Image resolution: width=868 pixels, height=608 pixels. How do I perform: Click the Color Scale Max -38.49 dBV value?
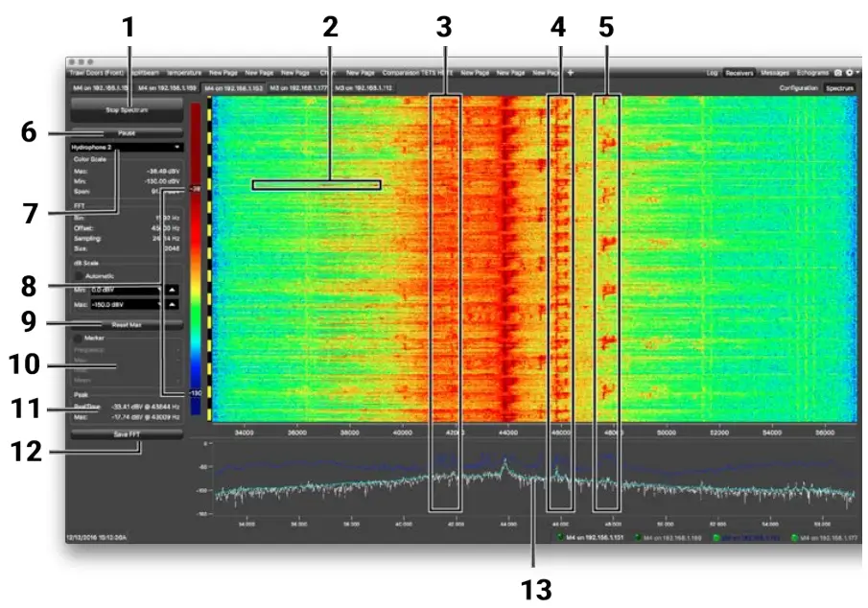(165, 171)
